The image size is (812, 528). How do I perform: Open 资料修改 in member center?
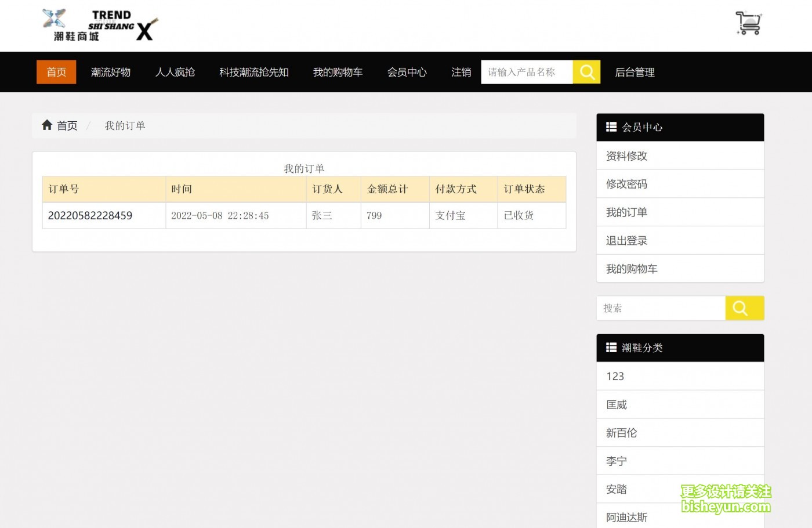[626, 155]
